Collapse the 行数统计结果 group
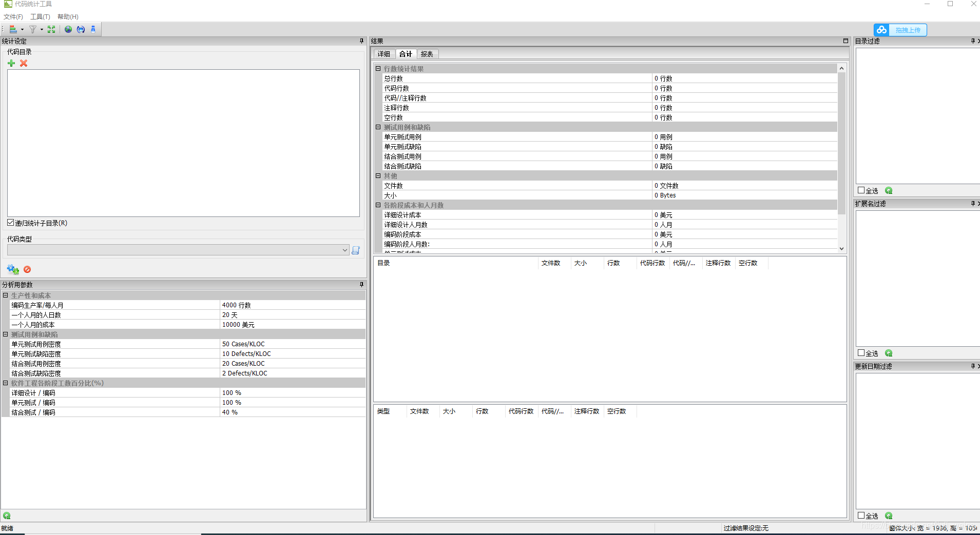 378,68
